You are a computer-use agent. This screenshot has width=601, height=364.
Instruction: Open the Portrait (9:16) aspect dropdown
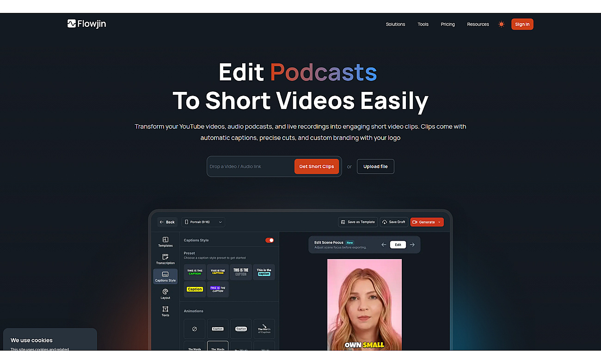(203, 222)
